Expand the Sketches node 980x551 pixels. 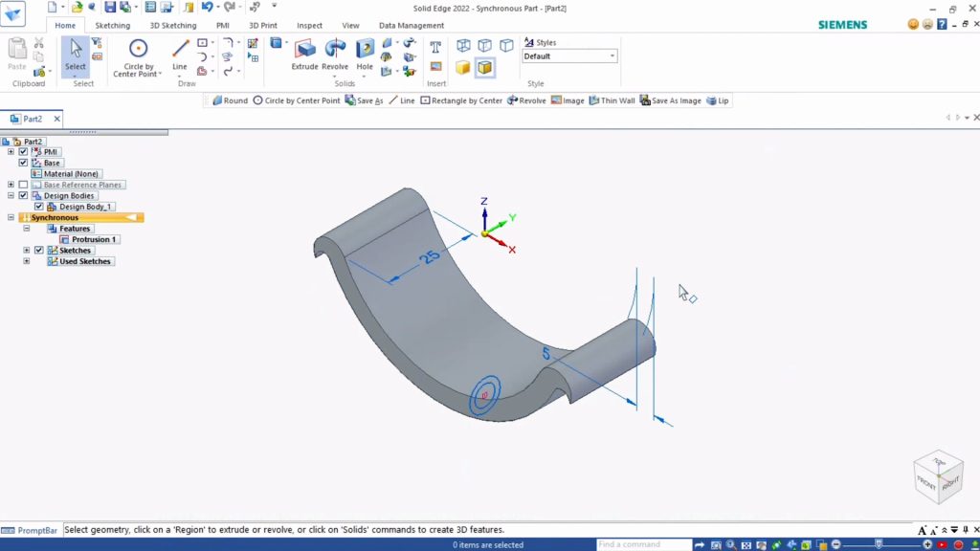(x=26, y=250)
